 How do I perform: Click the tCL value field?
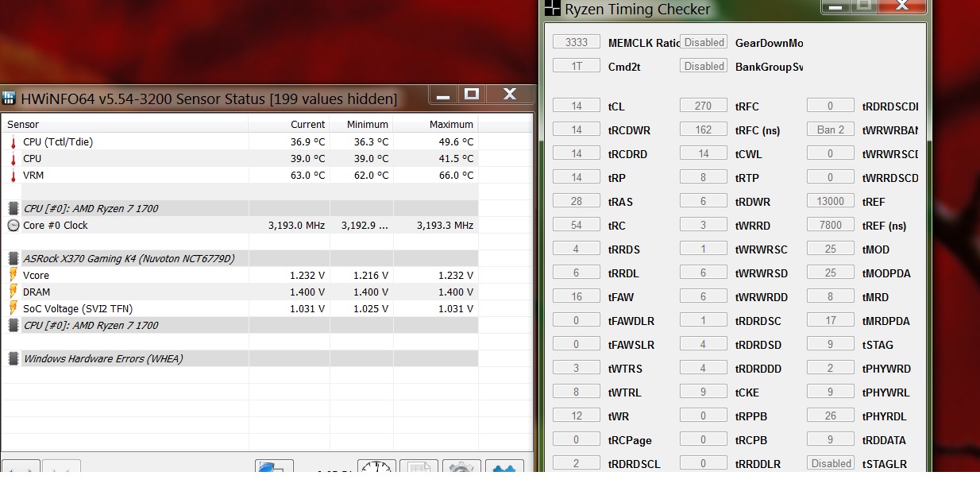coord(577,106)
